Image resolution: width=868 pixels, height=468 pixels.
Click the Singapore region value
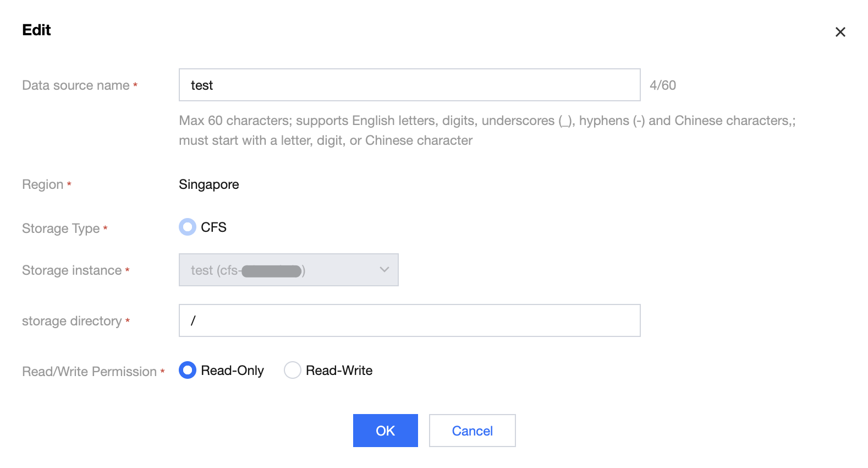[x=209, y=184]
